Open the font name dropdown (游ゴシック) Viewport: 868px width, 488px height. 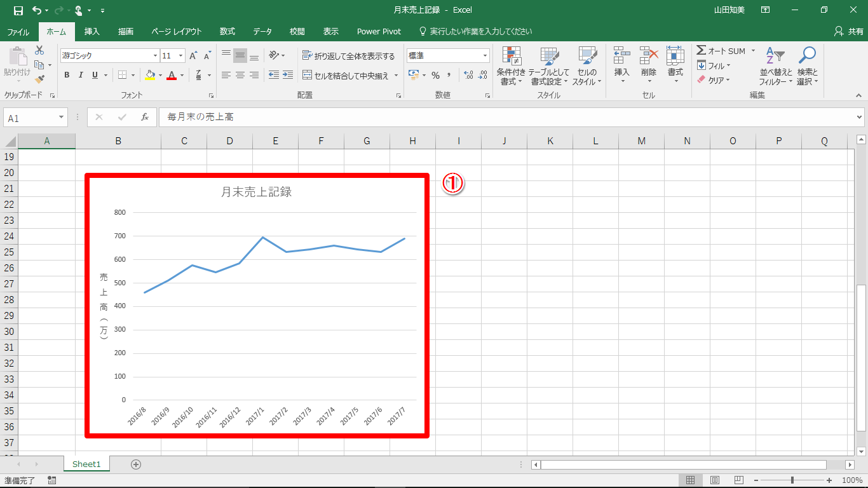[x=154, y=56]
